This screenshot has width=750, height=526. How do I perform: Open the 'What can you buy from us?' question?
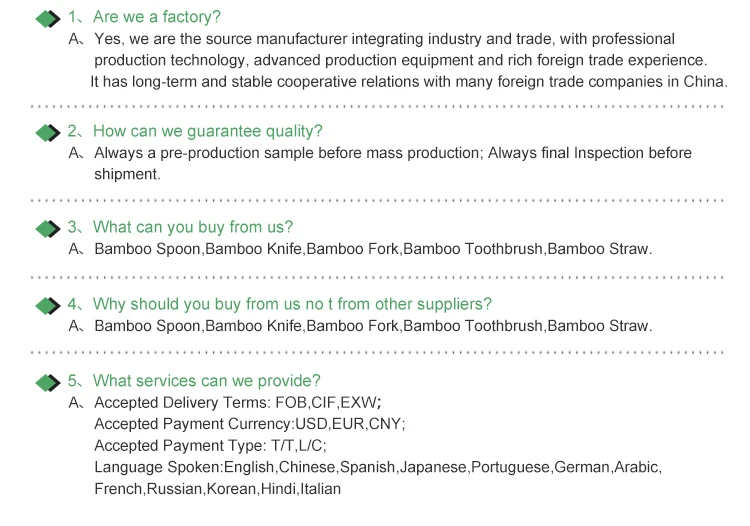pyautogui.click(x=193, y=227)
